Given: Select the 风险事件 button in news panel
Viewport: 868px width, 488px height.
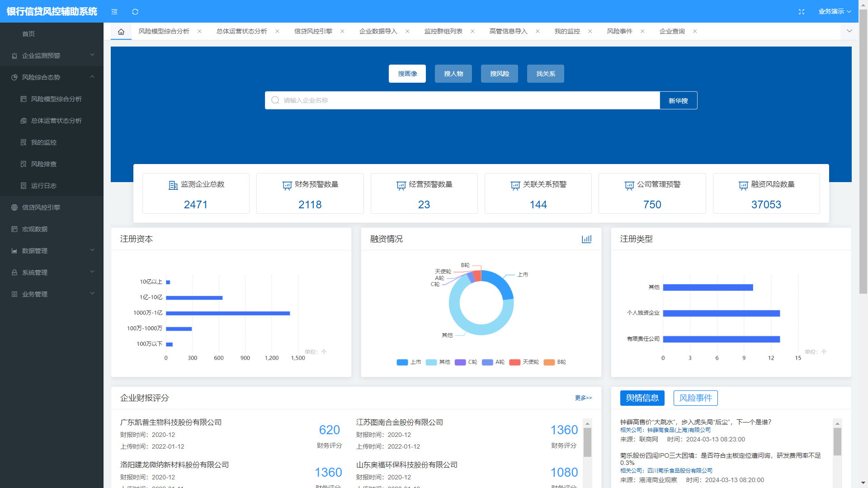Looking at the screenshot, I should pos(696,398).
